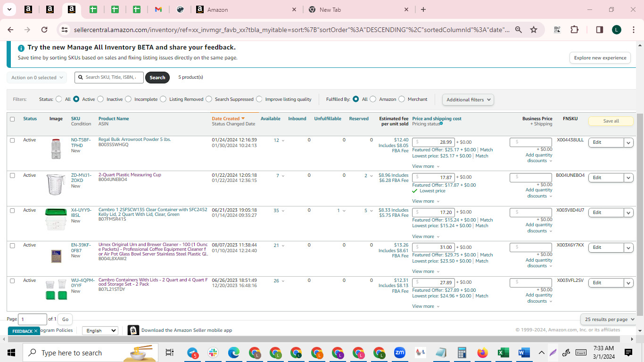Screen dimensions: 644x362
Task: Open Edit dropdown arrow for Arrowroot Powder row
Action: pyautogui.click(x=628, y=142)
